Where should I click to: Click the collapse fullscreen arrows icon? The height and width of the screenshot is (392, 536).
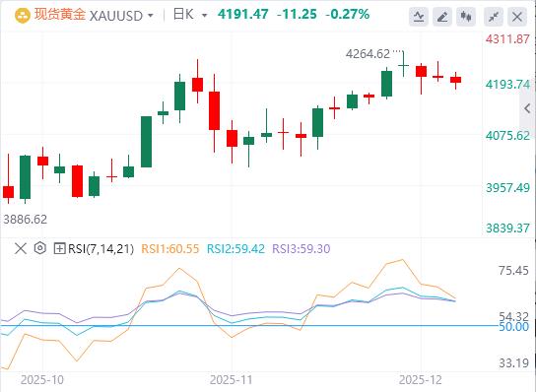tap(494, 16)
